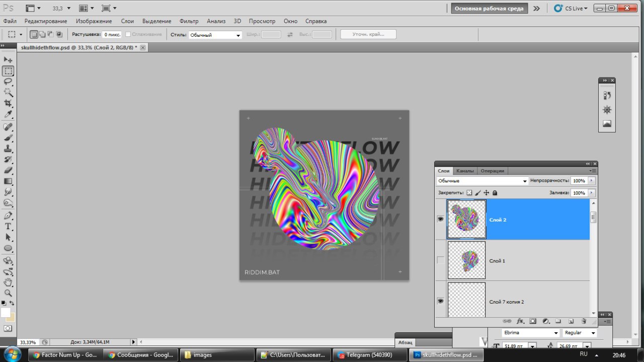Toggle lock image pixels brush icon
644x362 pixels.
coord(478,192)
